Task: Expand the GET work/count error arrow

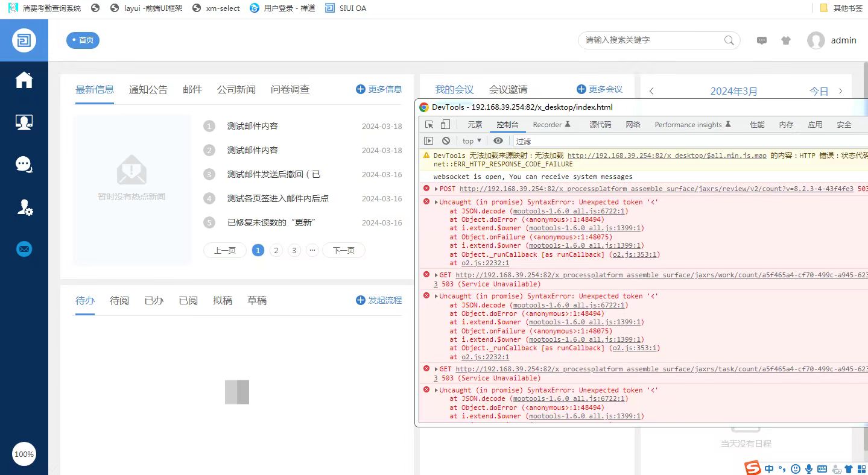Action: 436,275
